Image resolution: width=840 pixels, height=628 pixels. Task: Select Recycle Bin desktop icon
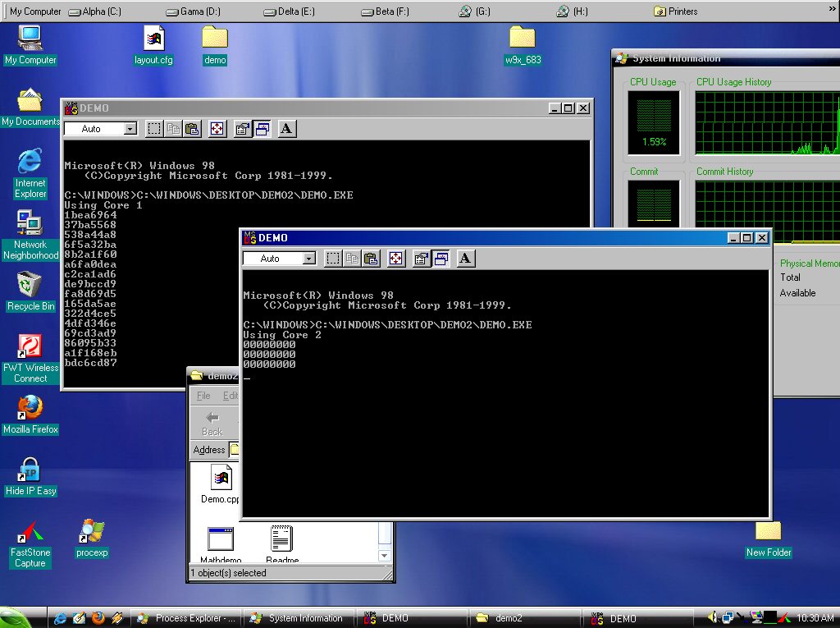30,291
